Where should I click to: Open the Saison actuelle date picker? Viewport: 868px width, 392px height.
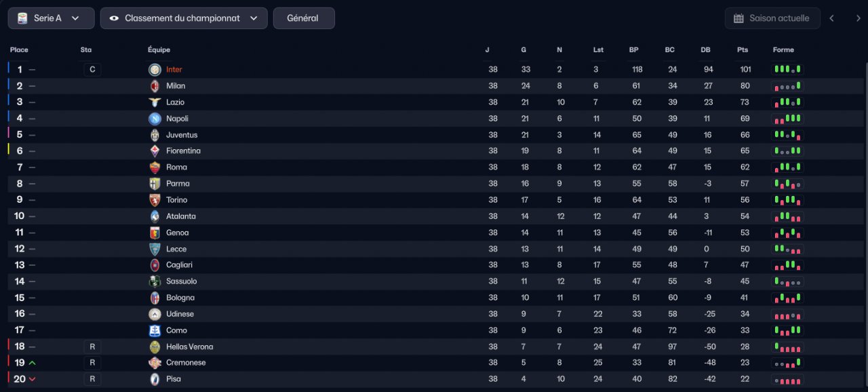(x=772, y=18)
